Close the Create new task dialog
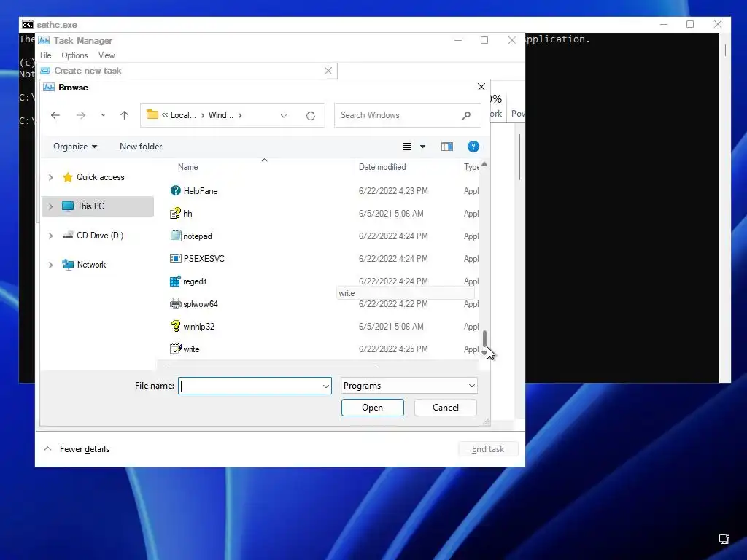The image size is (747, 560). pos(328,71)
